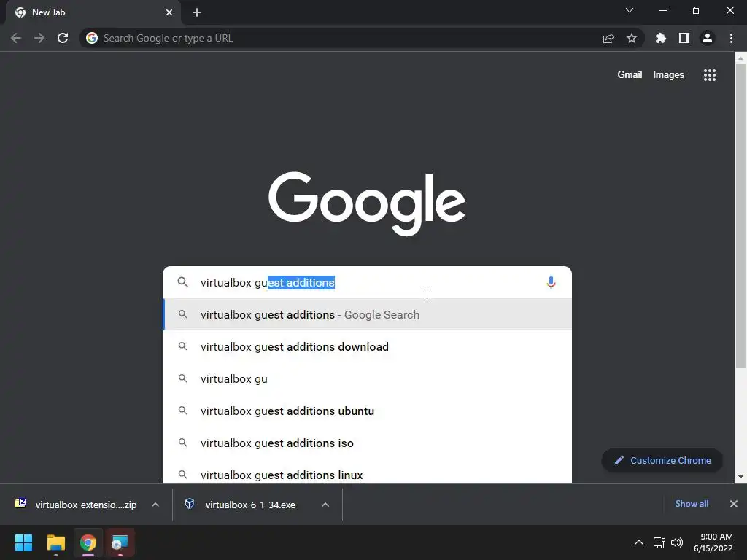Open the Chrome profile avatar

708,38
